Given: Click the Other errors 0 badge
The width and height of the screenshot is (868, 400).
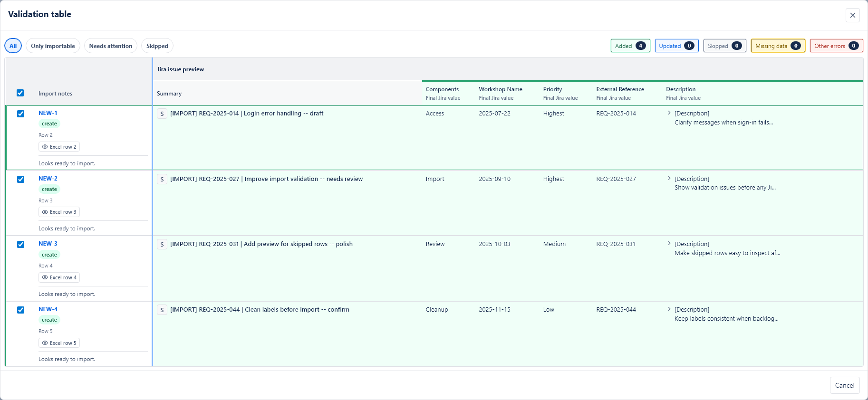Looking at the screenshot, I should (x=836, y=46).
